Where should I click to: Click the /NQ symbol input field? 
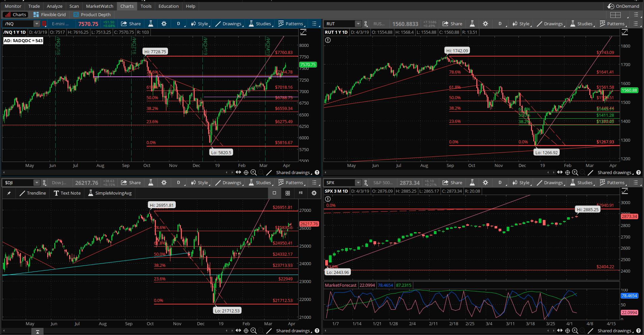18,24
